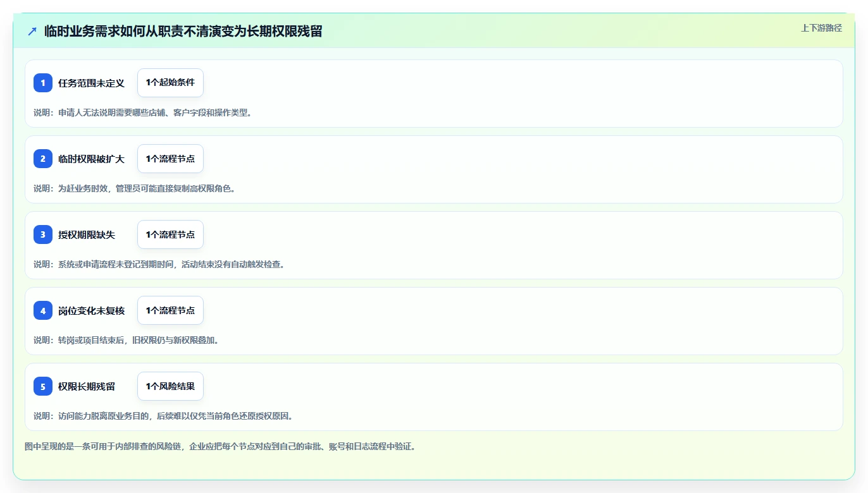The height and width of the screenshot is (493, 868).
Task: Click the description starting 为赶业务时效
Action: point(134,188)
